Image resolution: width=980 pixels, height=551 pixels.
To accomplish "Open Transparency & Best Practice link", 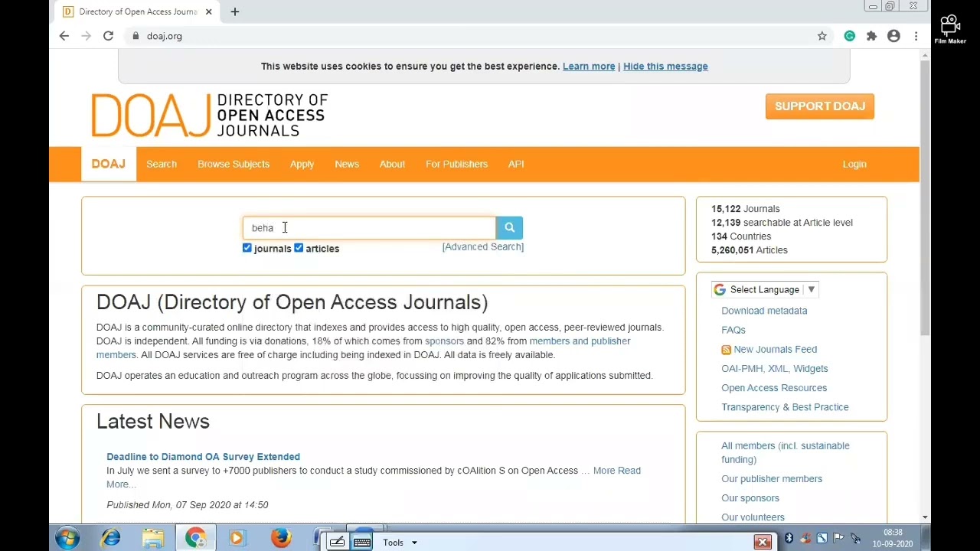I will [x=785, y=407].
